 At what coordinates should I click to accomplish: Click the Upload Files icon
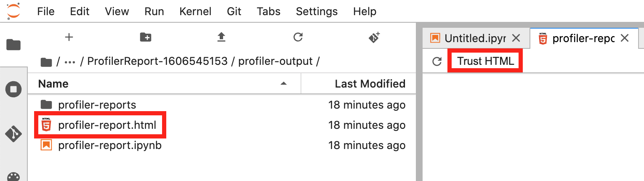click(x=221, y=37)
